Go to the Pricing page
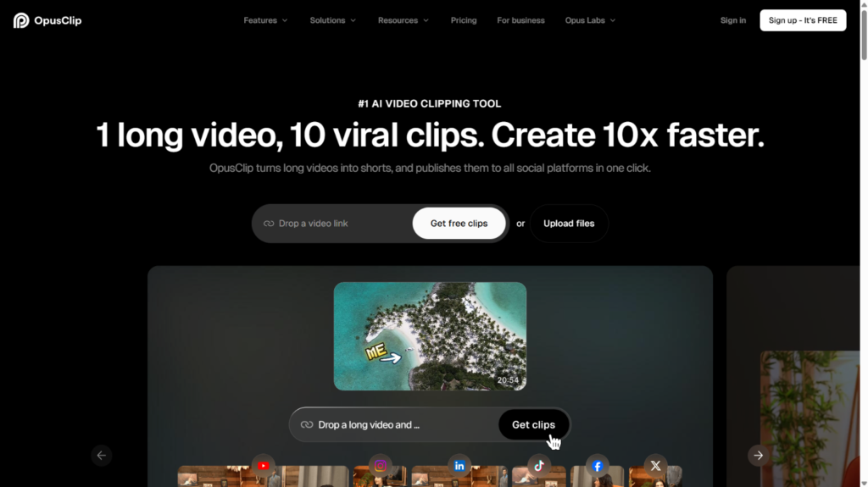Viewport: 868px width, 487px height. coord(464,20)
